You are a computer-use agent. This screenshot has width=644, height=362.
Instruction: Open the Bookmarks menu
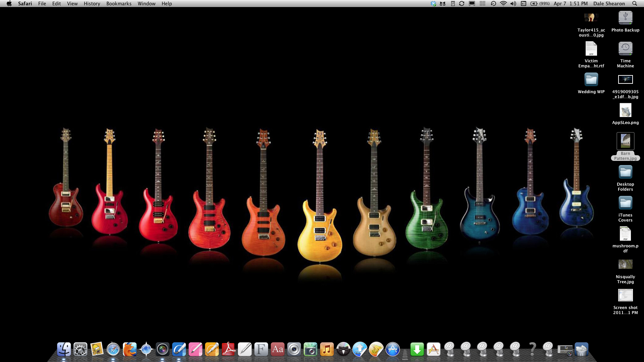(119, 3)
